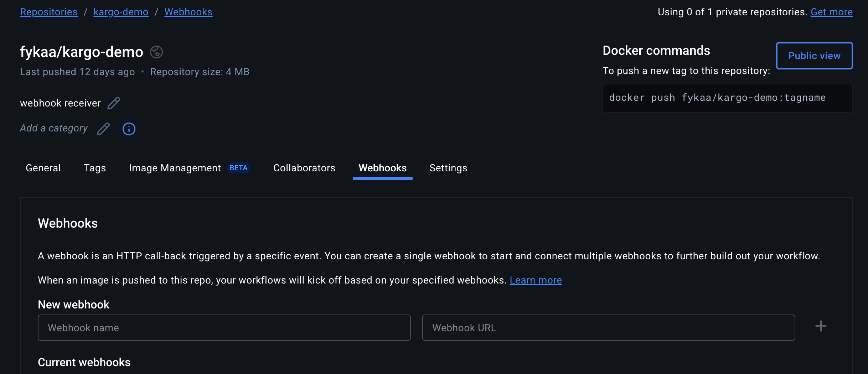Edit the category via pencil icon
Viewport: 868px width, 374px height.
click(x=103, y=129)
